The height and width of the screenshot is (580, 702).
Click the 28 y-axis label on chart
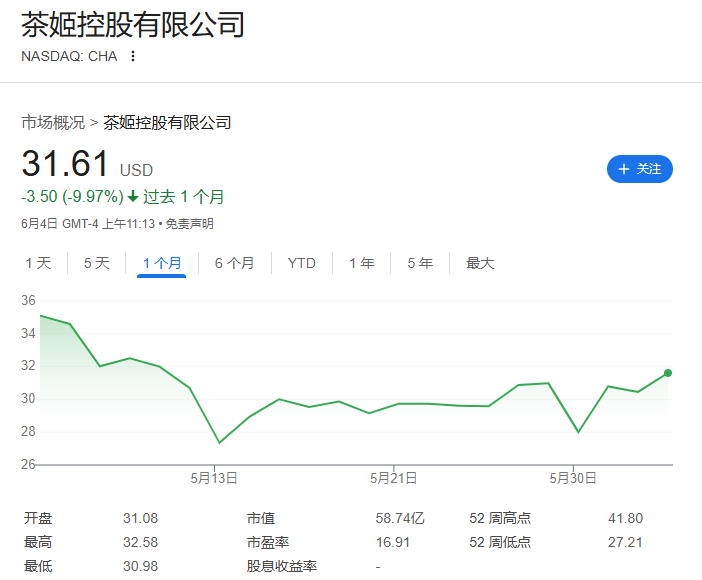coord(28,431)
